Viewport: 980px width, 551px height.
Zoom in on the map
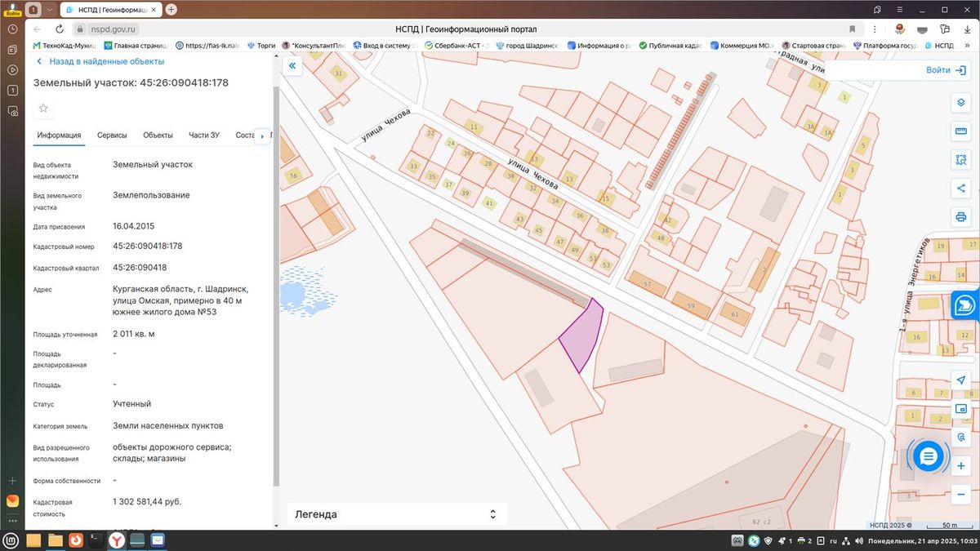pyautogui.click(x=960, y=466)
